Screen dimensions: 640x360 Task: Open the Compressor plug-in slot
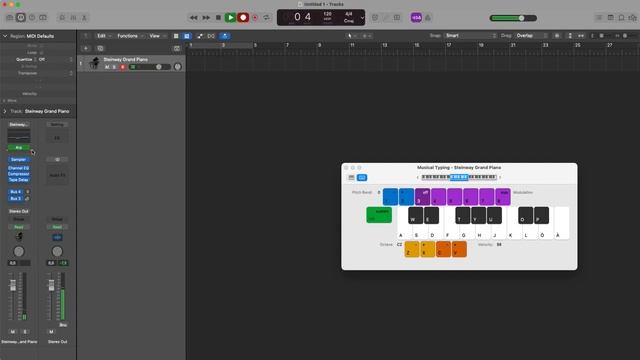coord(18,174)
